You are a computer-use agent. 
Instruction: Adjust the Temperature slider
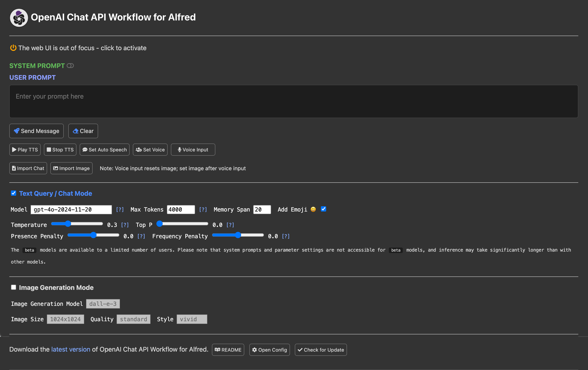pos(77,224)
